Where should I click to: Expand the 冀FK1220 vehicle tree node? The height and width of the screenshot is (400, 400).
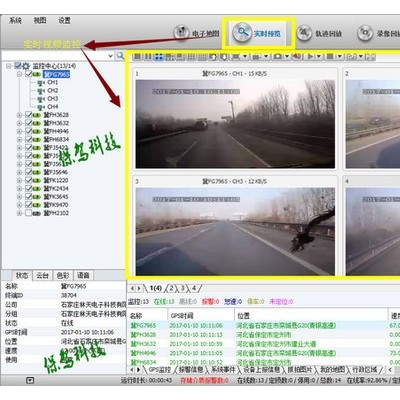point(19,180)
